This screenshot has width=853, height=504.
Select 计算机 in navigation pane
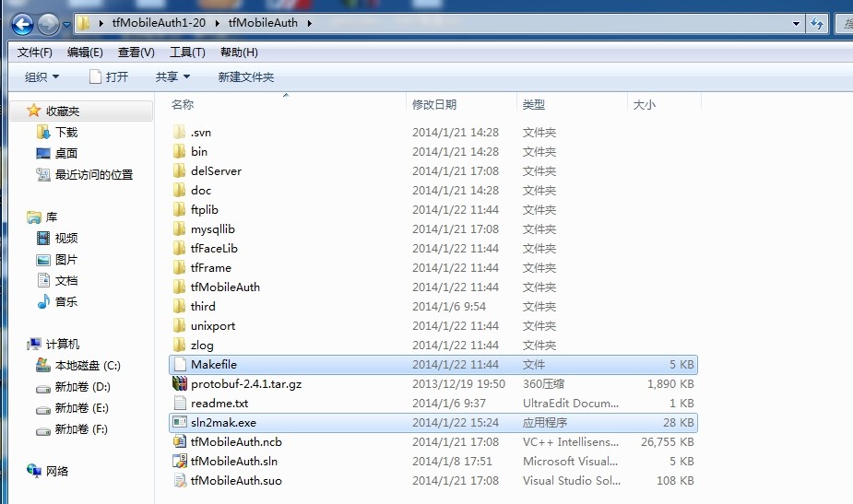point(53,345)
